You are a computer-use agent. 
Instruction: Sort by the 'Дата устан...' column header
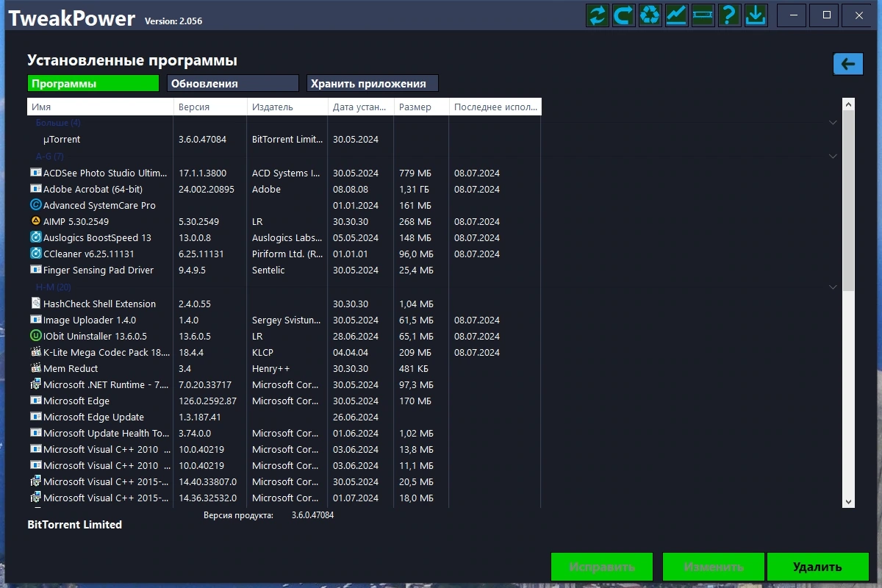pyautogui.click(x=362, y=107)
